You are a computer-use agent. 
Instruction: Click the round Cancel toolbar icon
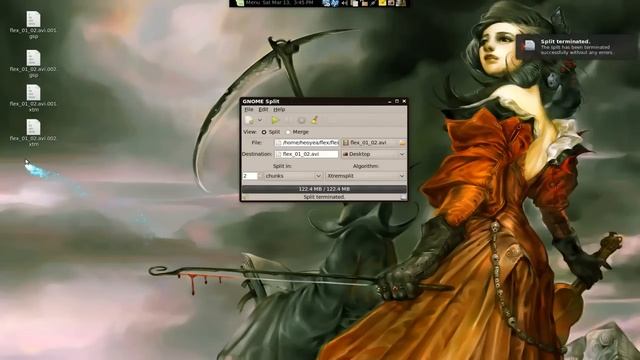tap(301, 120)
